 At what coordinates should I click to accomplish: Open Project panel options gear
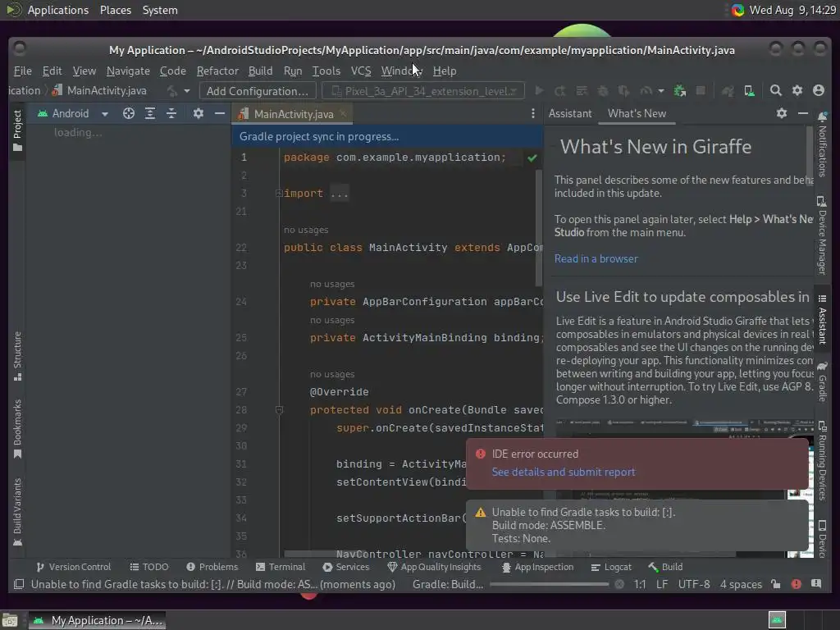tap(199, 113)
